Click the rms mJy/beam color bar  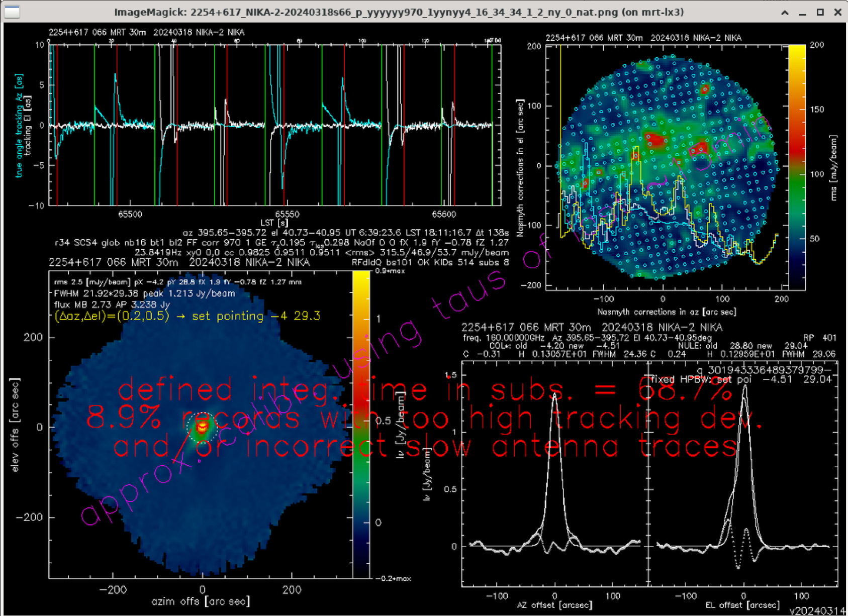pos(796,167)
